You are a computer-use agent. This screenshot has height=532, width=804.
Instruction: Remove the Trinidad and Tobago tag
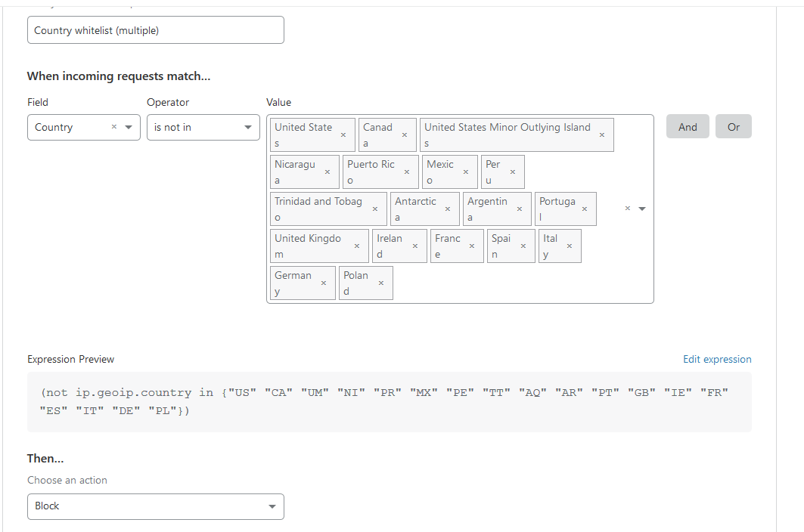coord(375,209)
